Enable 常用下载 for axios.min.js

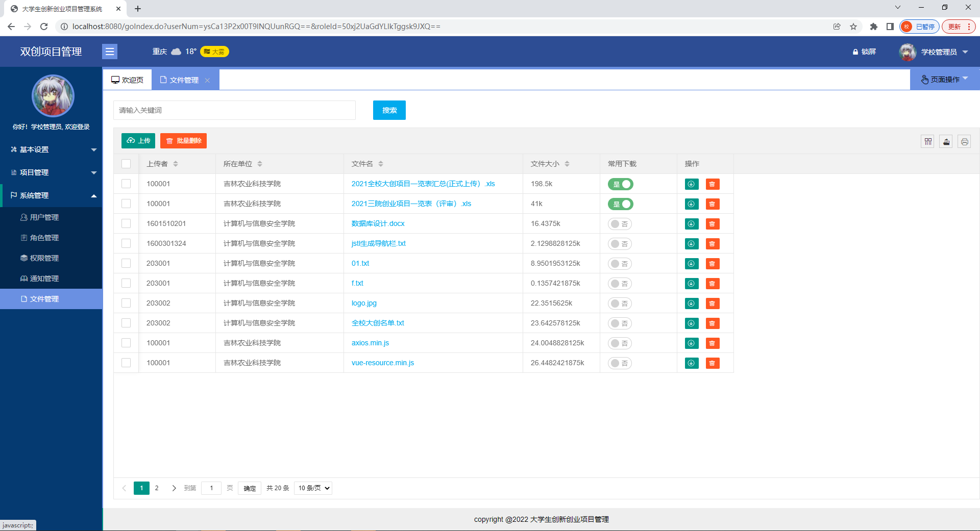[620, 343]
